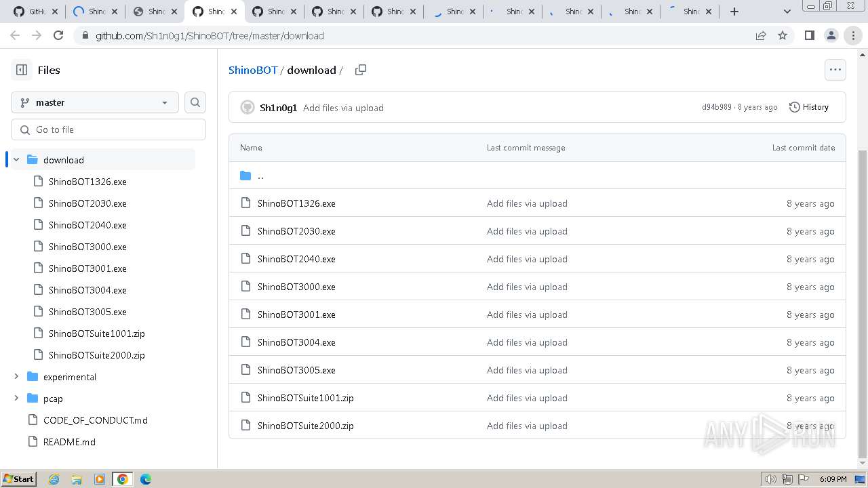Screen dimensions: 868x488
Task: Open ShinoBOT3001.exe in file table
Action: 296,314
